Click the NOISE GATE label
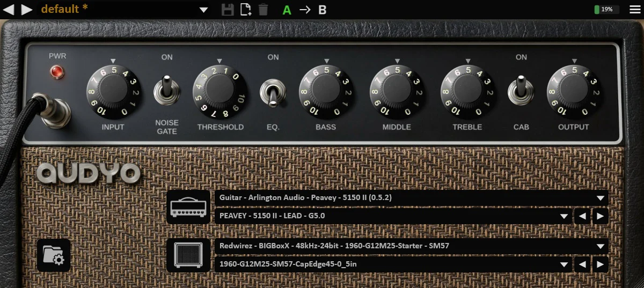The image size is (644, 288). coord(167,127)
